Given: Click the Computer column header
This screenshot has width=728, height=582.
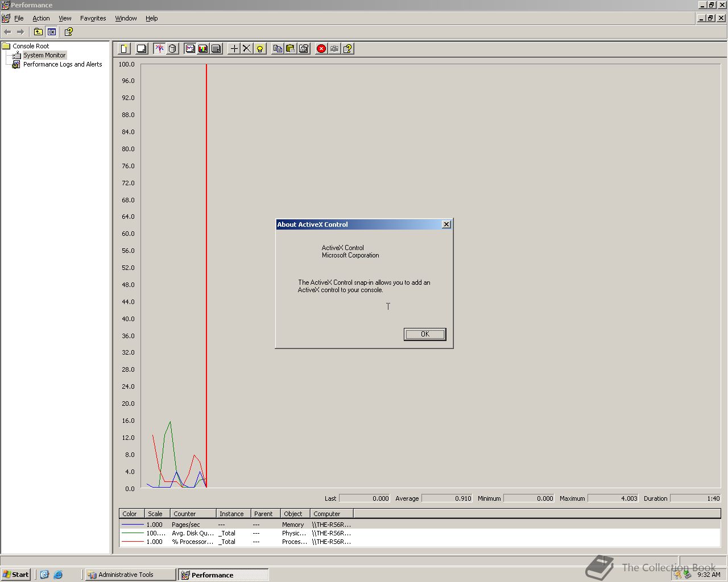Looking at the screenshot, I should (332, 513).
